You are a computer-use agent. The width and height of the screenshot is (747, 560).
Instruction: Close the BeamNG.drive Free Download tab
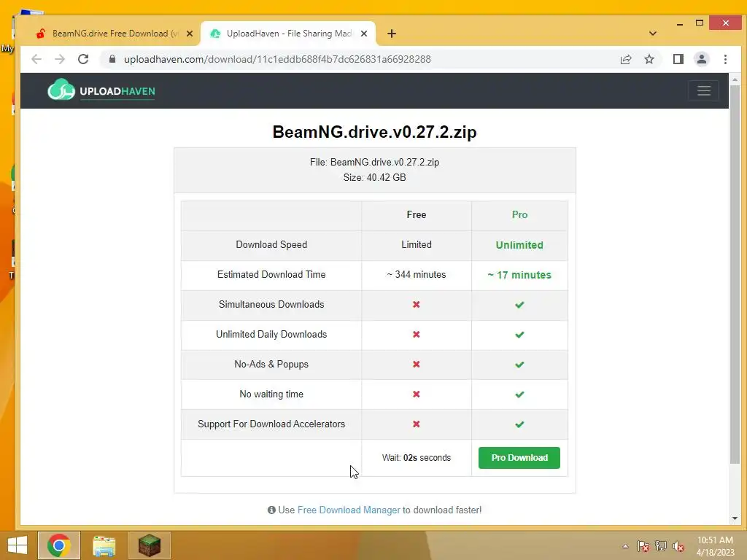[x=190, y=34]
